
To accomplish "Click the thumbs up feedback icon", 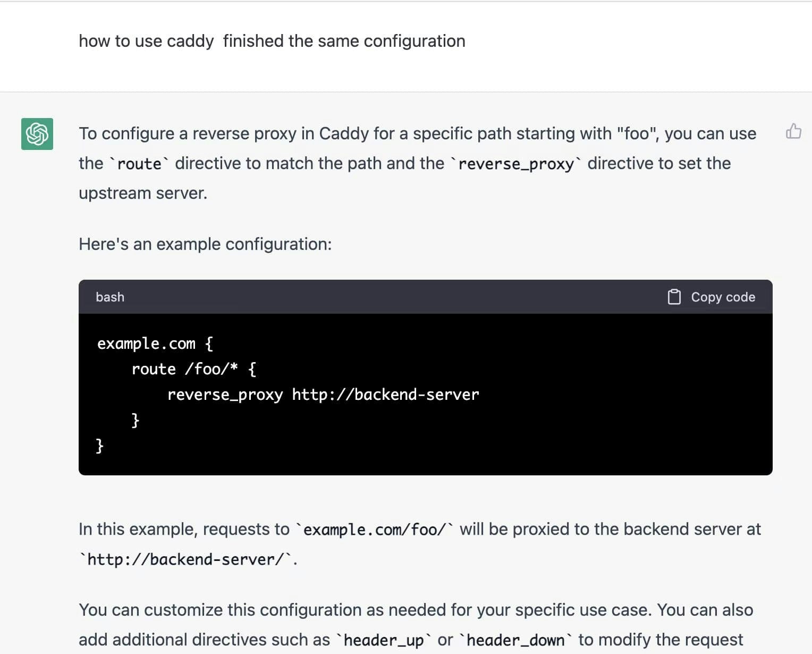I will pyautogui.click(x=793, y=131).
